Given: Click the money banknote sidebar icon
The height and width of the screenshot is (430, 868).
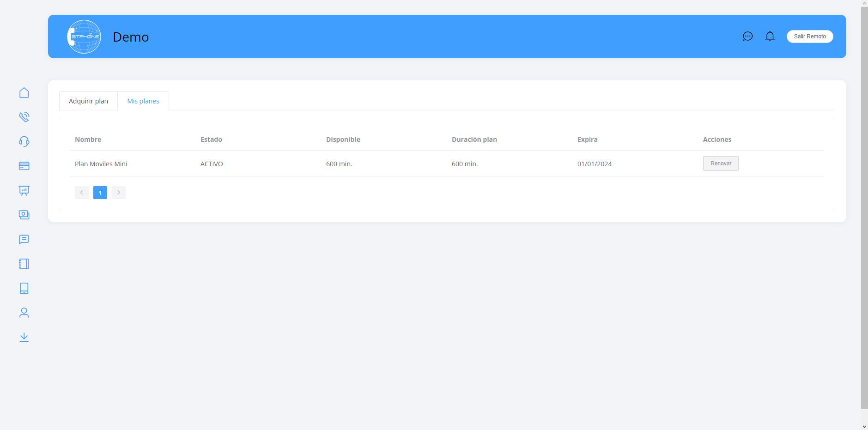Looking at the screenshot, I should [24, 215].
